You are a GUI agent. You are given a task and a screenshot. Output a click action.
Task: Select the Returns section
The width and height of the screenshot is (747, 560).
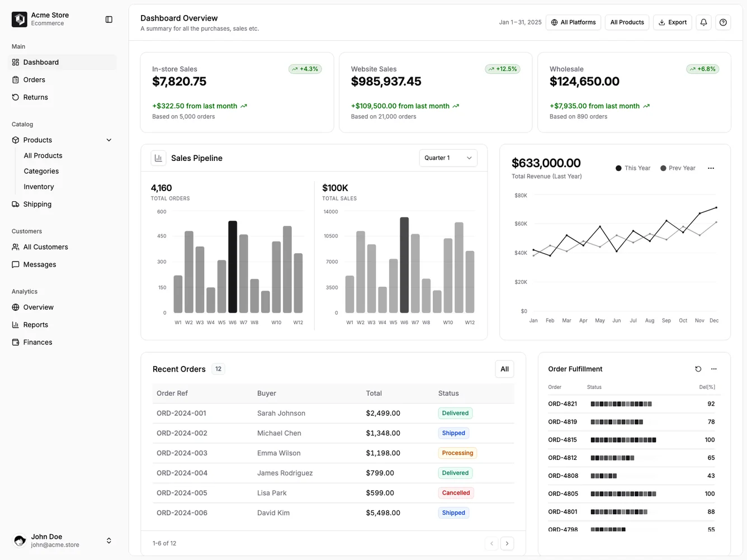(x=36, y=97)
